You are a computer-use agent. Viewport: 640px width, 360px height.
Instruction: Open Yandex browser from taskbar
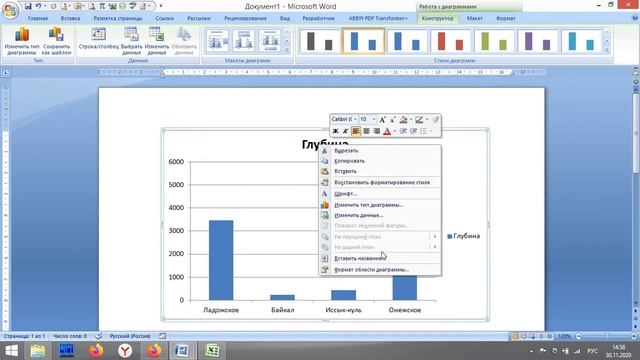[x=125, y=351]
